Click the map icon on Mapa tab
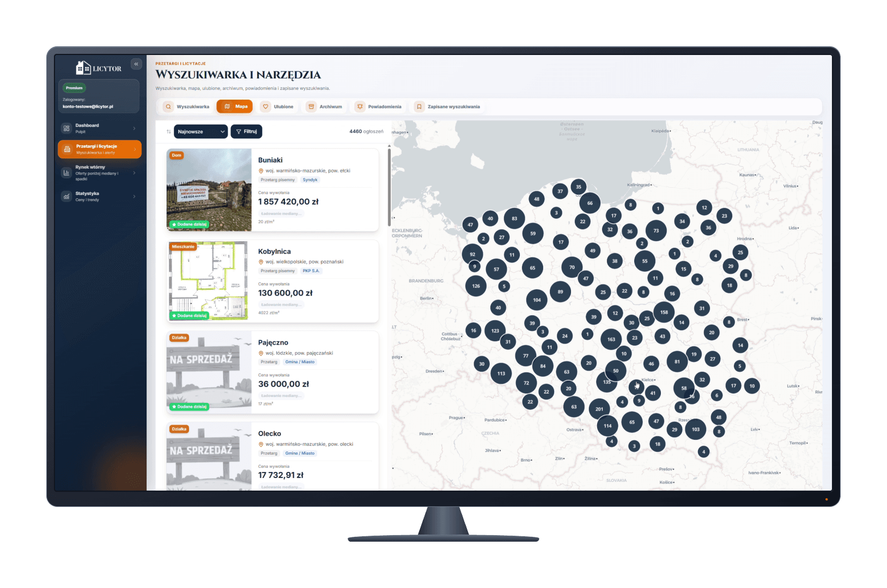 click(227, 107)
